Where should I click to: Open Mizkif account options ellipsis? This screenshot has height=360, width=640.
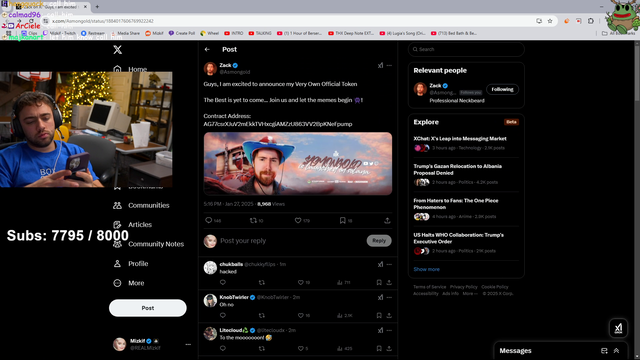(x=188, y=344)
